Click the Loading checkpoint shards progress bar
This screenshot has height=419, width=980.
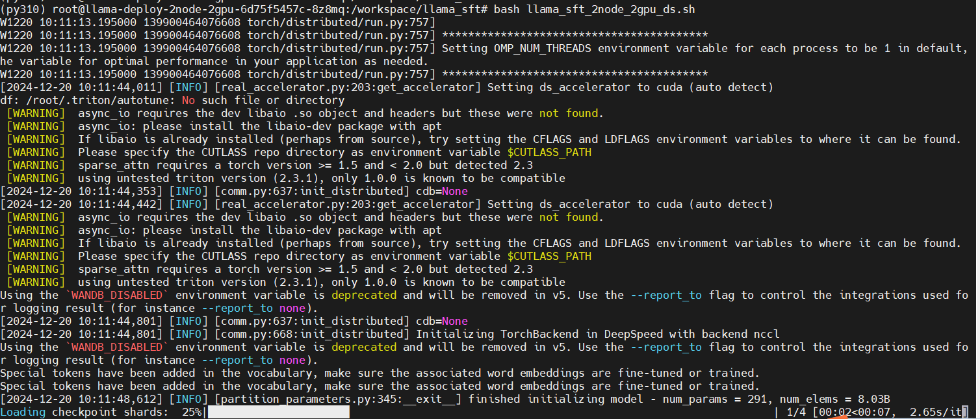pos(278,412)
